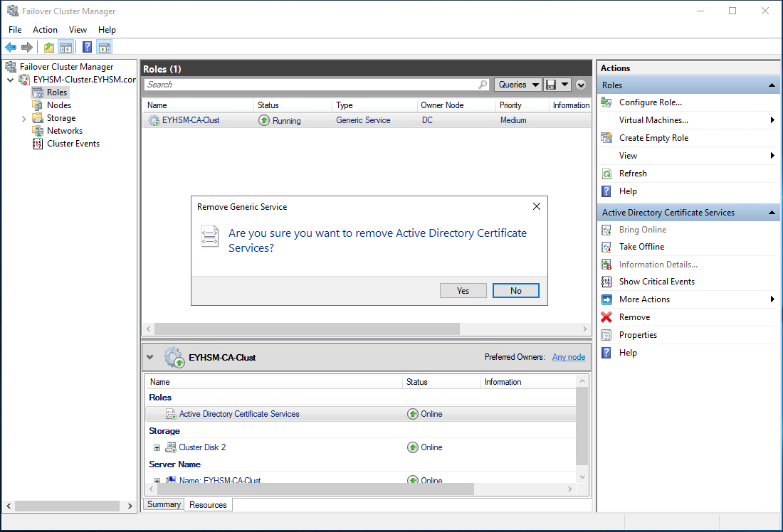Click the console tree horizontal scrollbar
The image size is (783, 532).
pos(69,506)
